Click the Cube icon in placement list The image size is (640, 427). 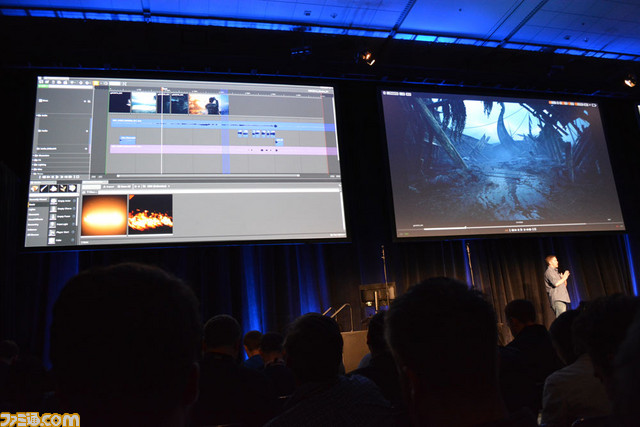pyautogui.click(x=52, y=240)
